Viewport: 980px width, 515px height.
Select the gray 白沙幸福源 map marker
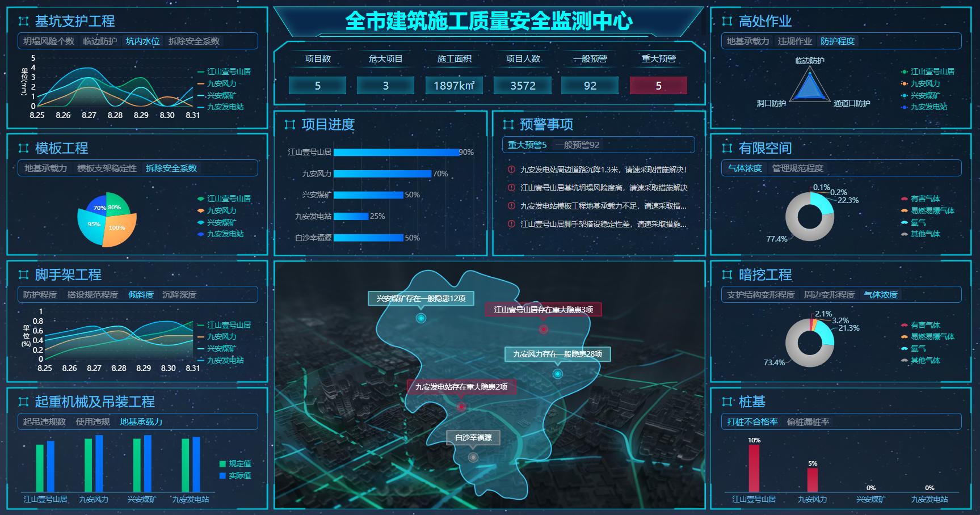click(473, 457)
